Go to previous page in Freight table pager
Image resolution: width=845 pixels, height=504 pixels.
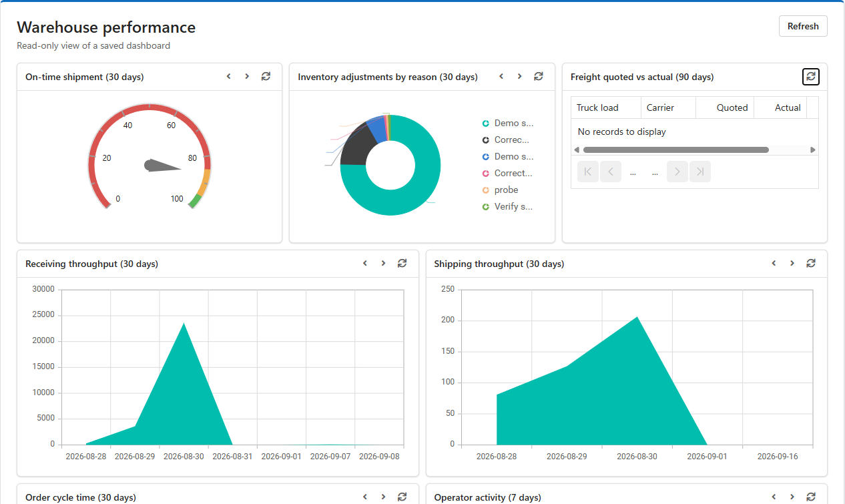click(611, 172)
